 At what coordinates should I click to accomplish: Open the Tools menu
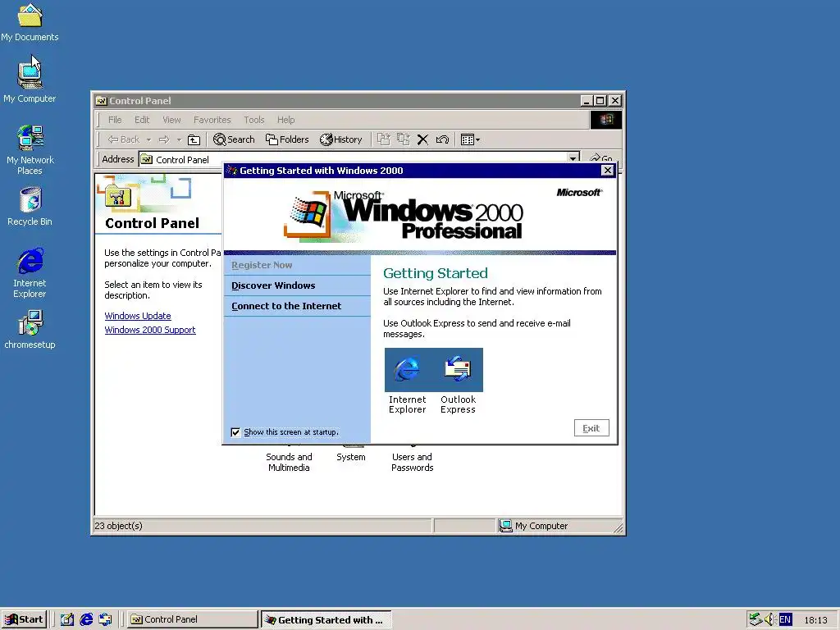254,120
